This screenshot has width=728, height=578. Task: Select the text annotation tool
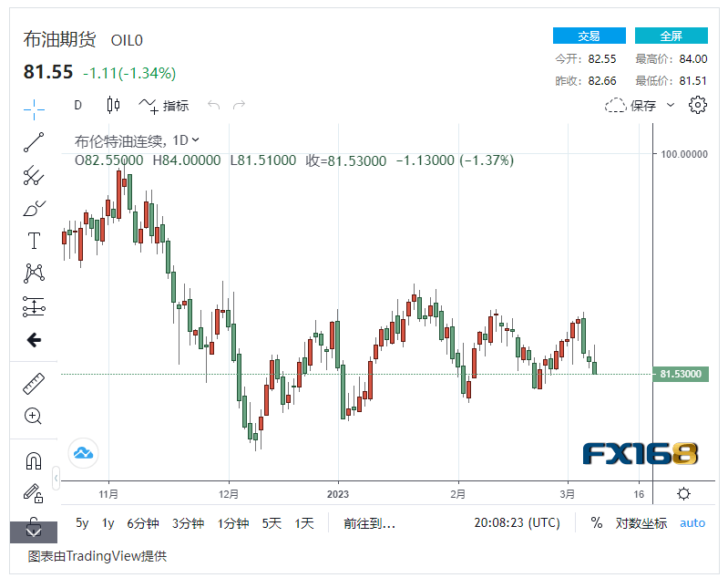(x=34, y=241)
